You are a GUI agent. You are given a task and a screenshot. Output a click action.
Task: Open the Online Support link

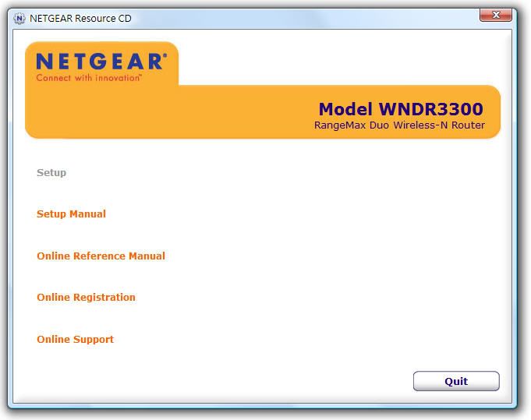click(75, 340)
